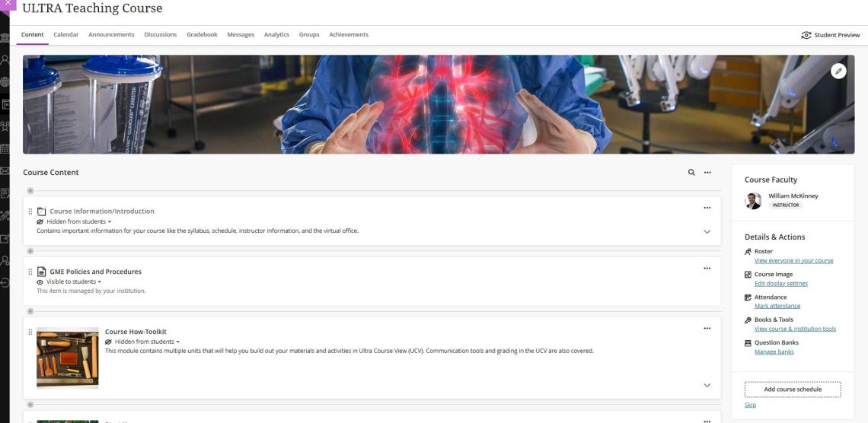Image resolution: width=868 pixels, height=423 pixels.
Task: Open 'GME Policies and Procedures' title
Action: click(x=95, y=272)
